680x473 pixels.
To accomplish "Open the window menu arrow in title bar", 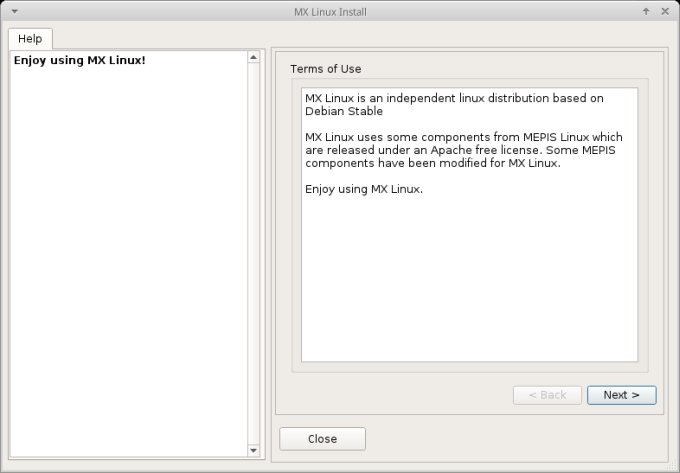I will [x=14, y=12].
